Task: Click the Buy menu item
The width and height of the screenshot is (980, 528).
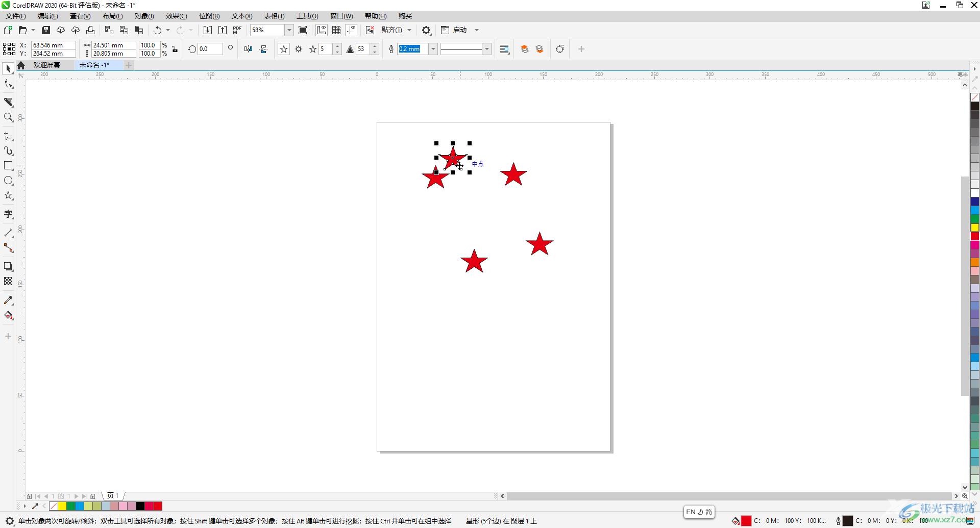Action: point(405,16)
